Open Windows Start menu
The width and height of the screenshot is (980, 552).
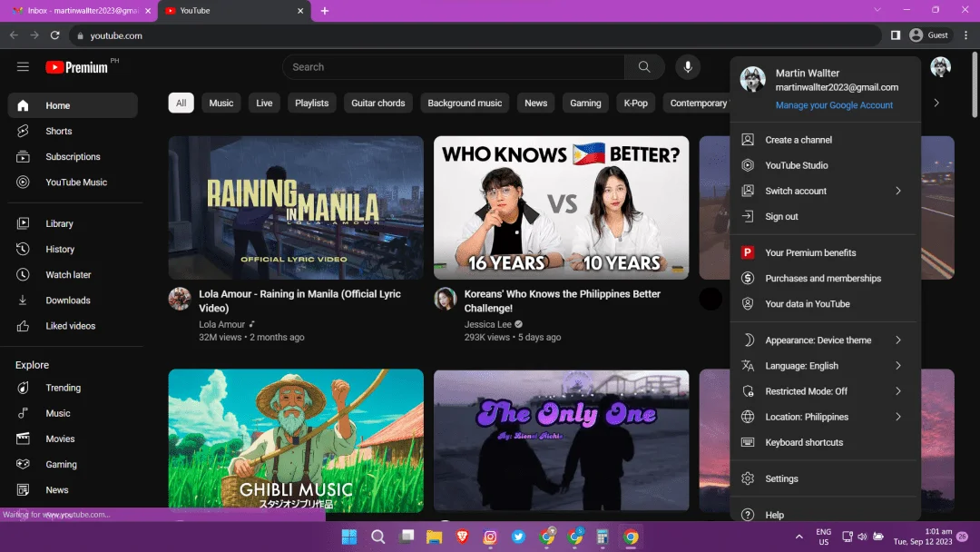(x=348, y=537)
